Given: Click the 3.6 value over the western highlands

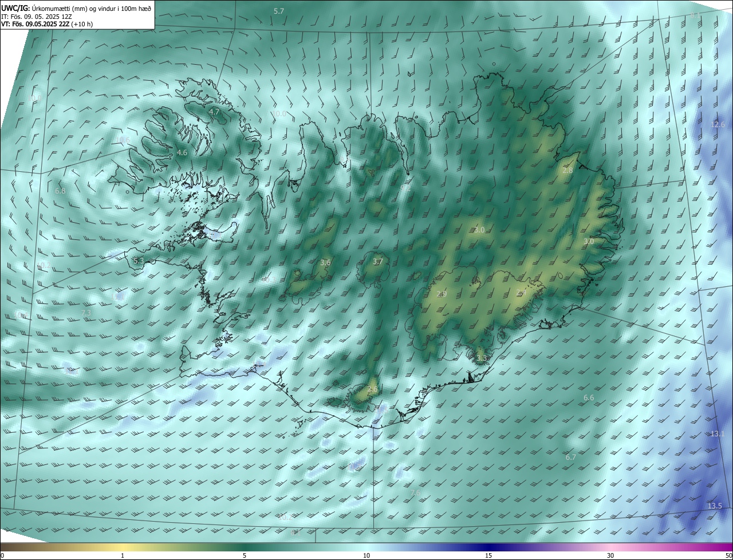Looking at the screenshot, I should click(325, 262).
